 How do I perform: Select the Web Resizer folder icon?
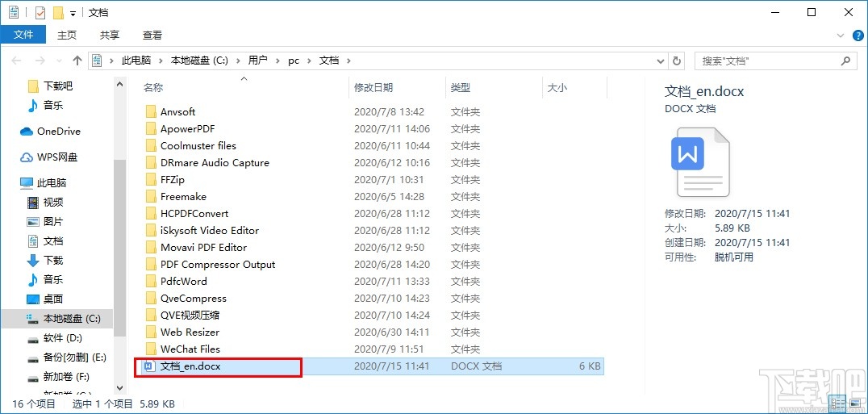pyautogui.click(x=151, y=332)
